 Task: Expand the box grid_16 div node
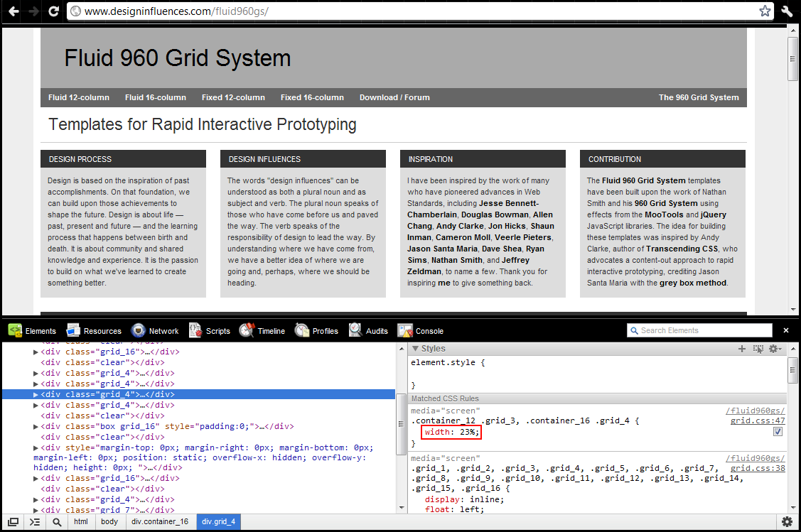coord(36,426)
